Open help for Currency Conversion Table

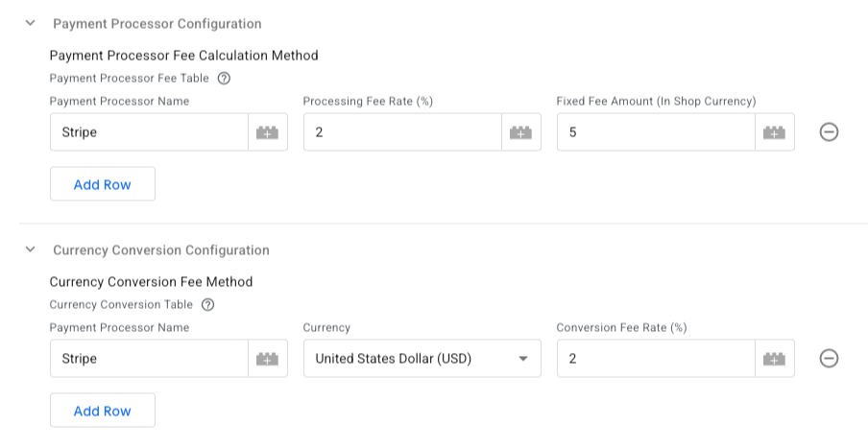(207, 305)
